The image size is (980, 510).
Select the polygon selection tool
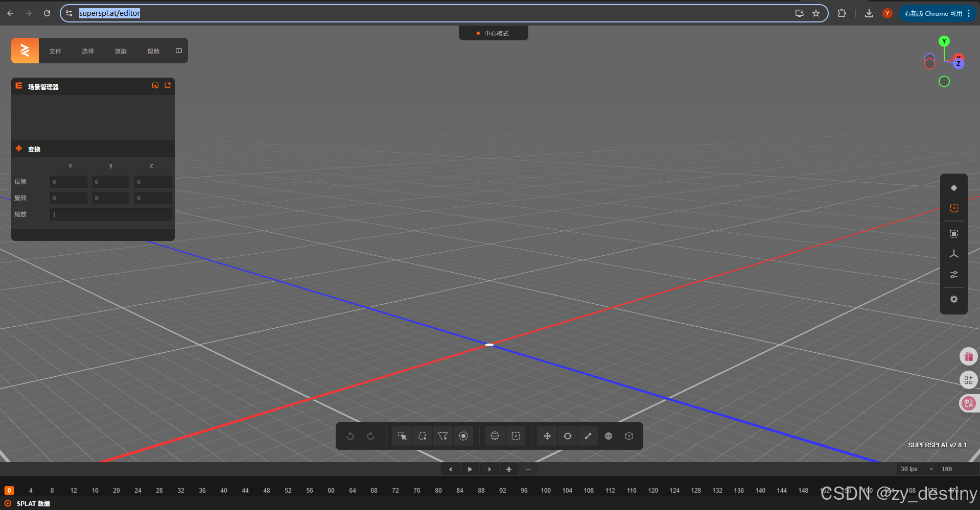443,436
